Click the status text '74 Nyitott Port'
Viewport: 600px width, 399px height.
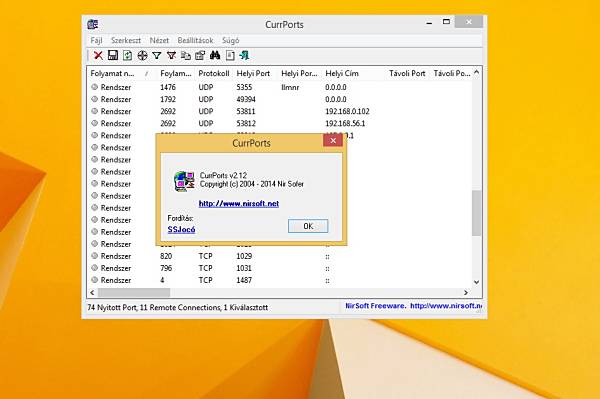pos(112,308)
